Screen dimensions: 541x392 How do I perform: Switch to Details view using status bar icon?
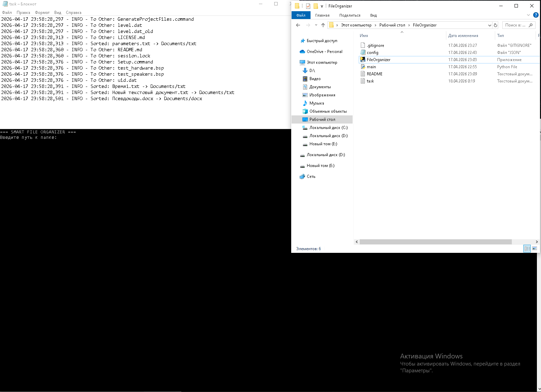click(x=527, y=249)
